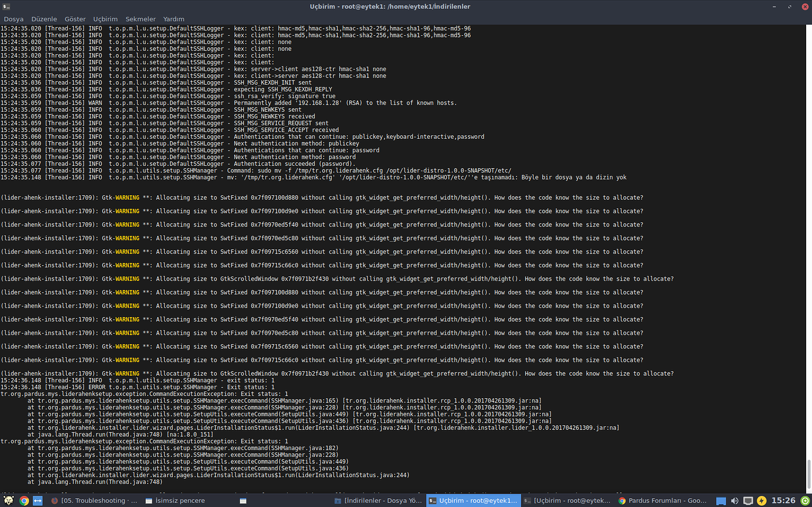Open the Dosya menu
The width and height of the screenshot is (812, 507).
pyautogui.click(x=14, y=19)
